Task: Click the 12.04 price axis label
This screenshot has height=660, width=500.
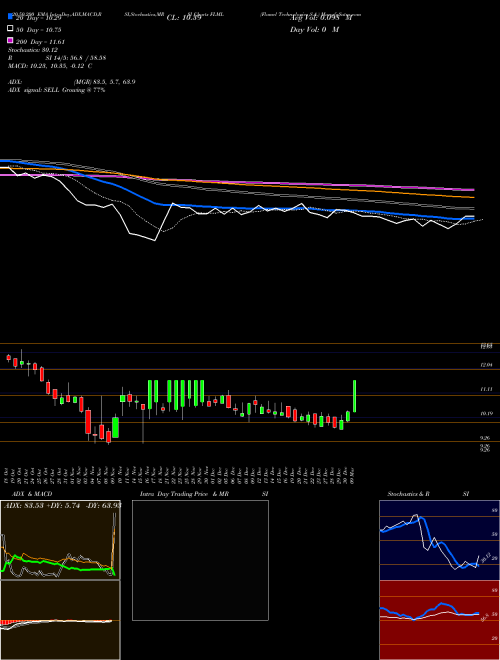Action: pyautogui.click(x=487, y=365)
